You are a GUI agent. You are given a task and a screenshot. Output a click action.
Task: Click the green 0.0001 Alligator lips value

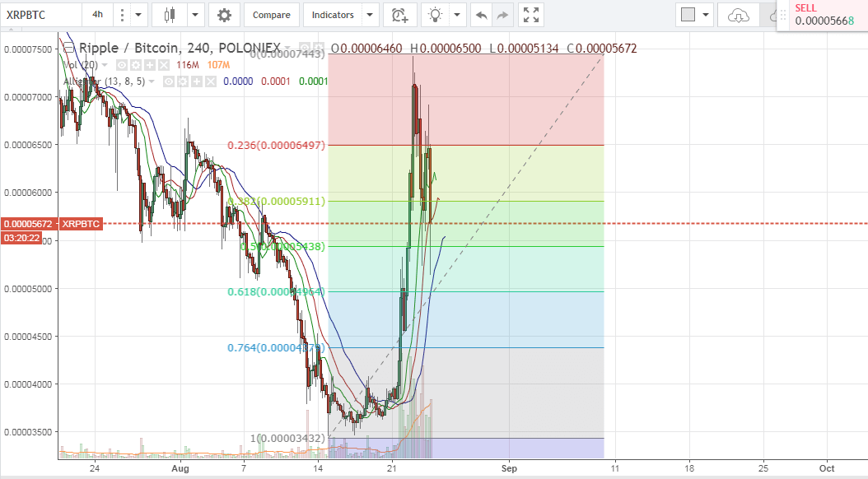coord(313,81)
